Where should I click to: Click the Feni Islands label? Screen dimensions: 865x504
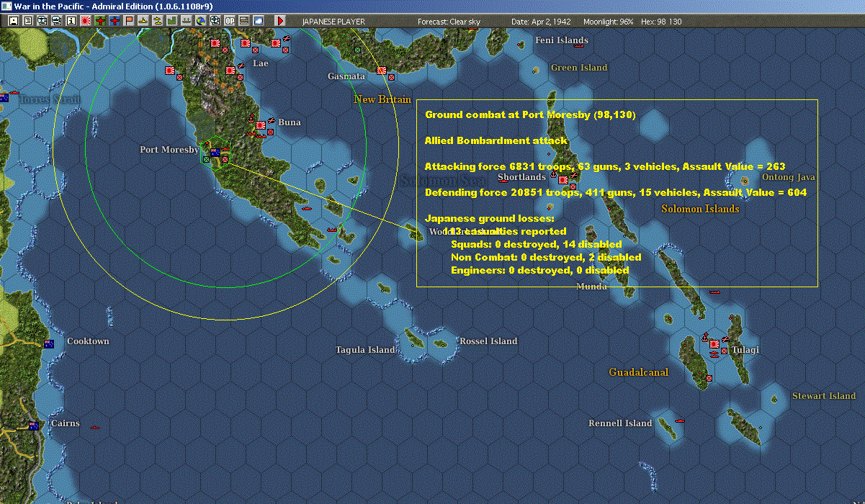tap(562, 40)
